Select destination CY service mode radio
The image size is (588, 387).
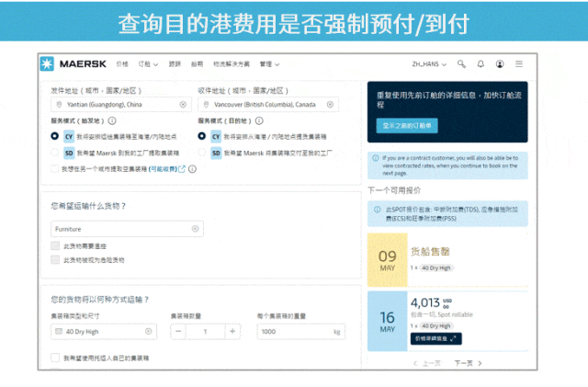click(202, 136)
